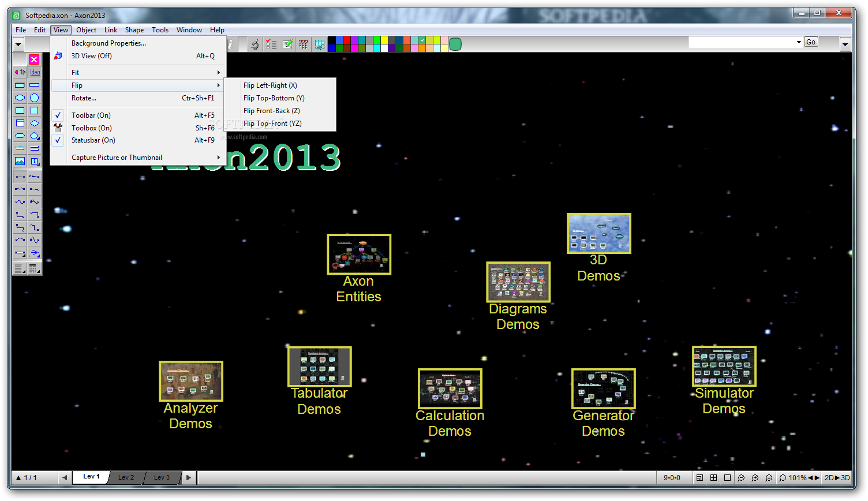This screenshot has width=868, height=501.
Task: Click the zoom in magnifier in status bar
Action: 755,478
